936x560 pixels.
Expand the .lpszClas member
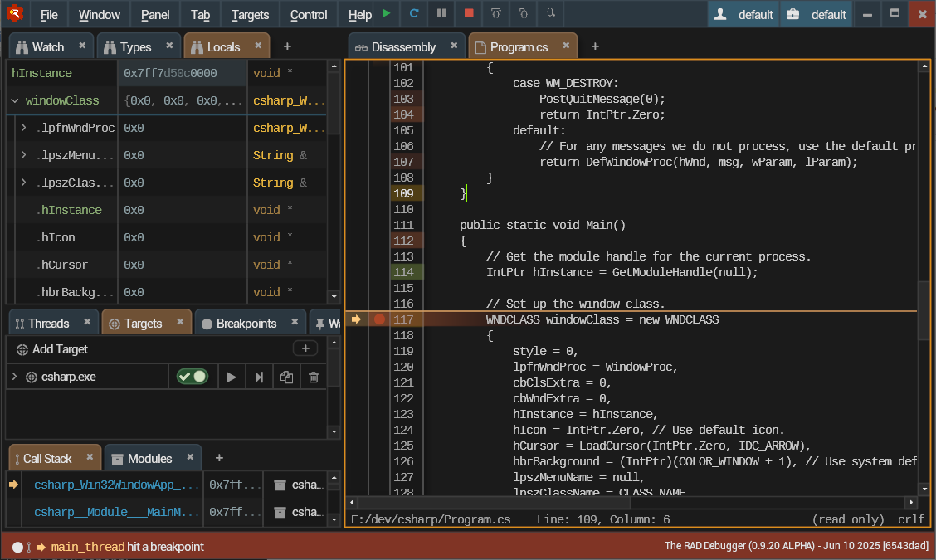pos(23,182)
